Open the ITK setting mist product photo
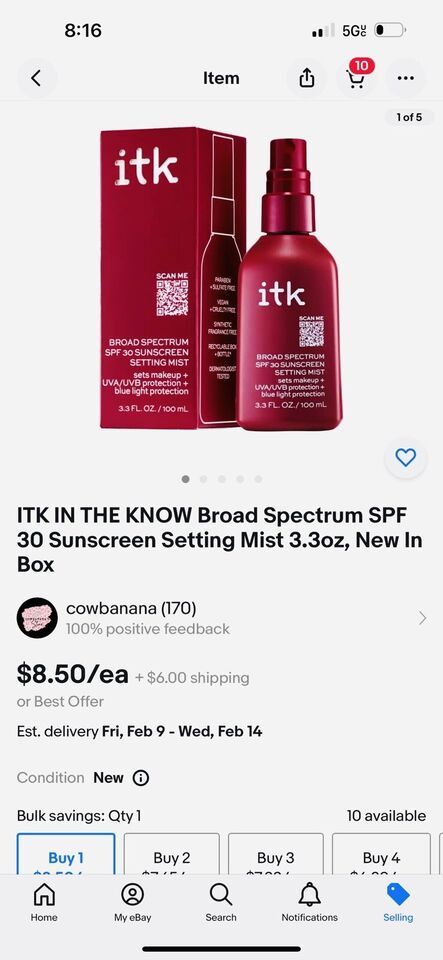443x960 pixels. [x=222, y=279]
